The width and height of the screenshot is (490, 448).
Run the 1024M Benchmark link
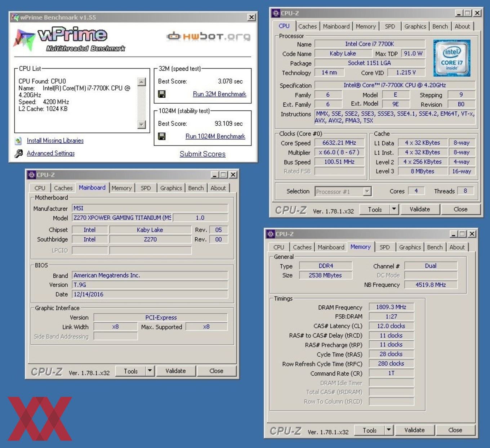(x=215, y=136)
